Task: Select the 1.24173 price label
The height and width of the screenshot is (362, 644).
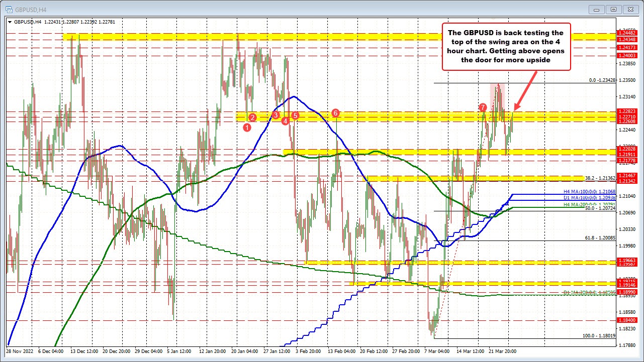Action: pos(627,47)
